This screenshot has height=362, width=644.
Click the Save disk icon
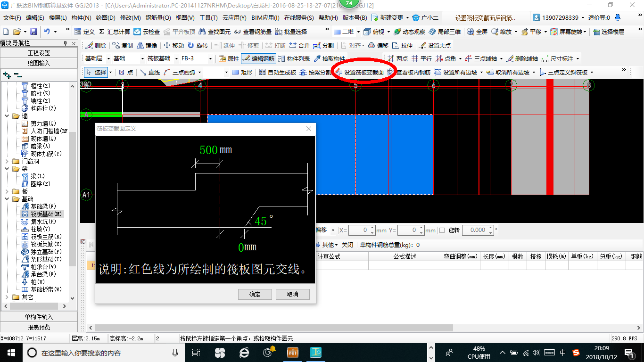[33, 32]
